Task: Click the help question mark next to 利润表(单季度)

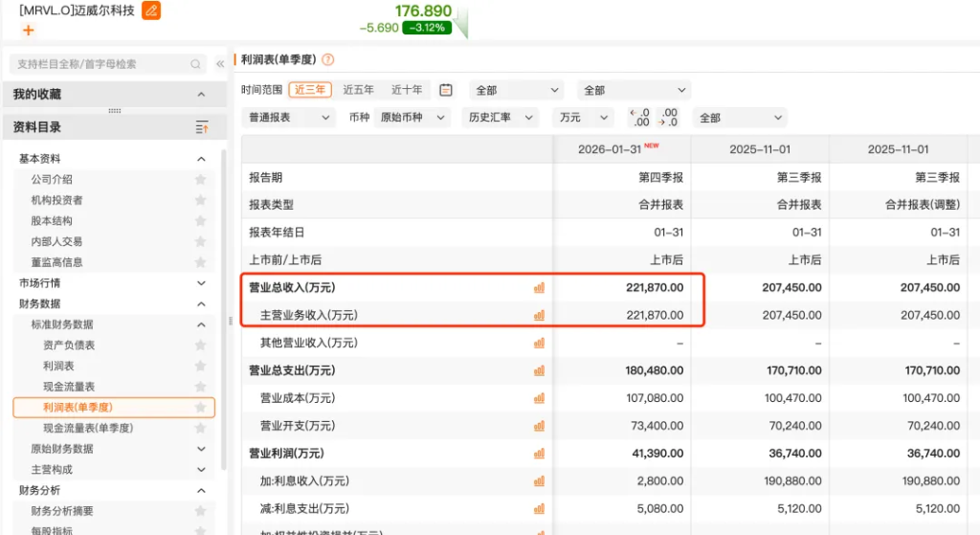Action: pyautogui.click(x=328, y=59)
